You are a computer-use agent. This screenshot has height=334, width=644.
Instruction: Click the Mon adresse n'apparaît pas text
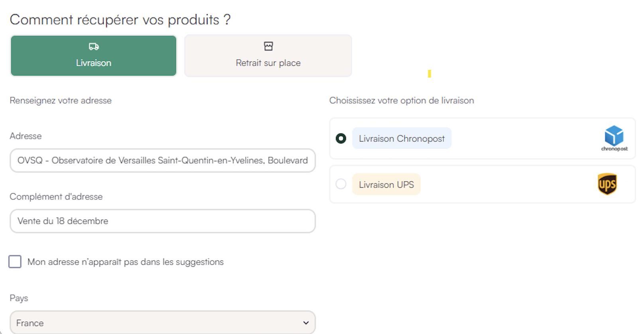[x=126, y=262]
